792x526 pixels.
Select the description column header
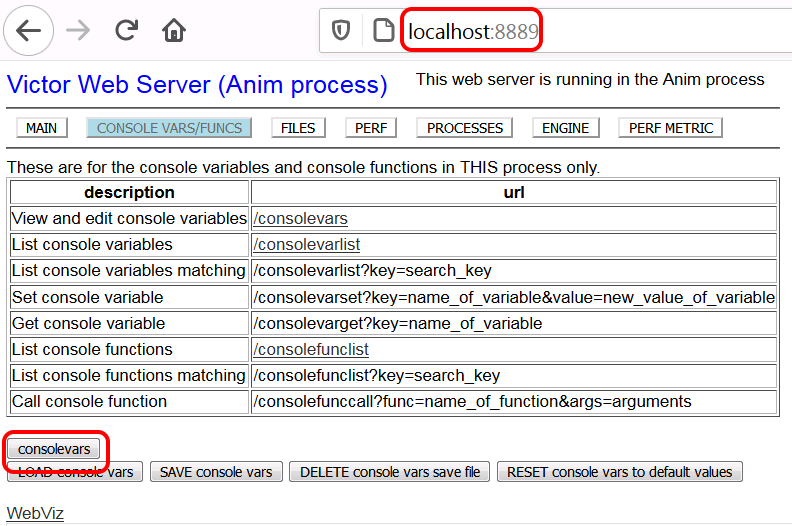tap(129, 193)
